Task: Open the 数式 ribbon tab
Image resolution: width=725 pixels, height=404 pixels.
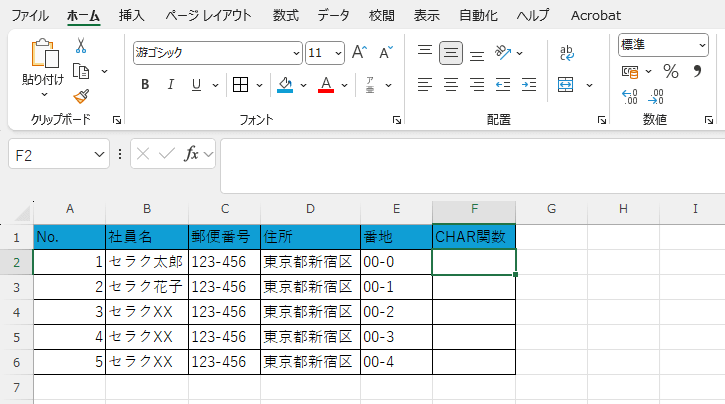Action: pyautogui.click(x=285, y=15)
